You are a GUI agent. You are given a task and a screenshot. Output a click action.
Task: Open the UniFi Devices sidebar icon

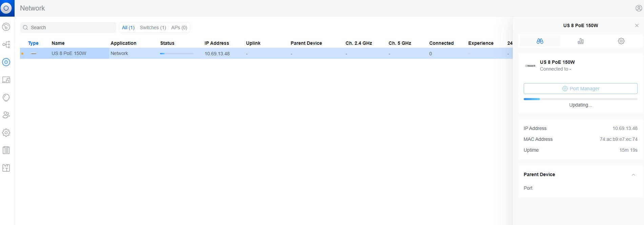(6, 62)
